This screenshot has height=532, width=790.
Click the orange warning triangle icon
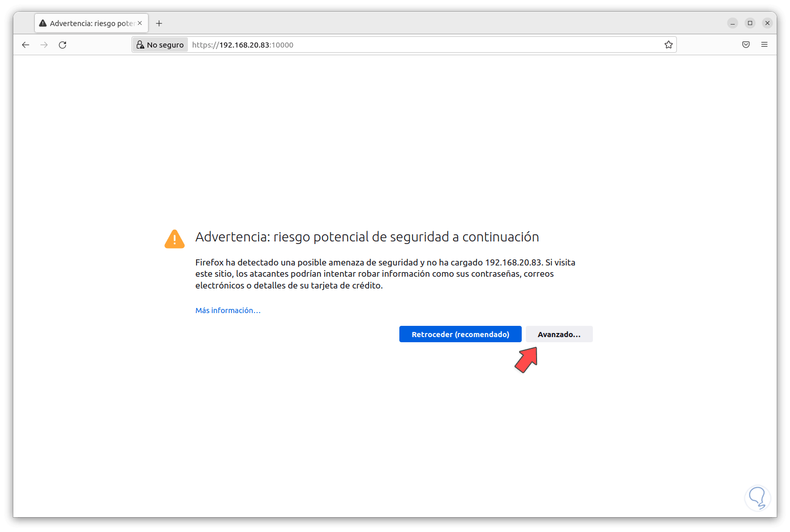click(x=175, y=239)
